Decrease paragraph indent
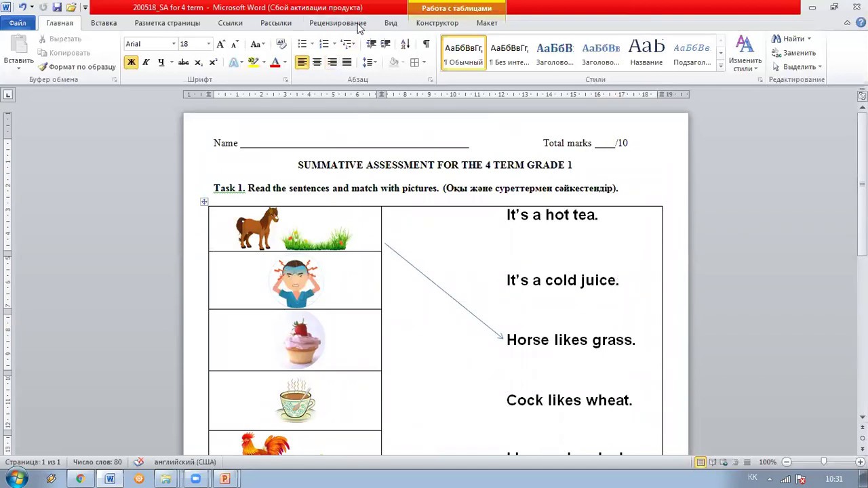This screenshot has height=488, width=868. coord(371,44)
